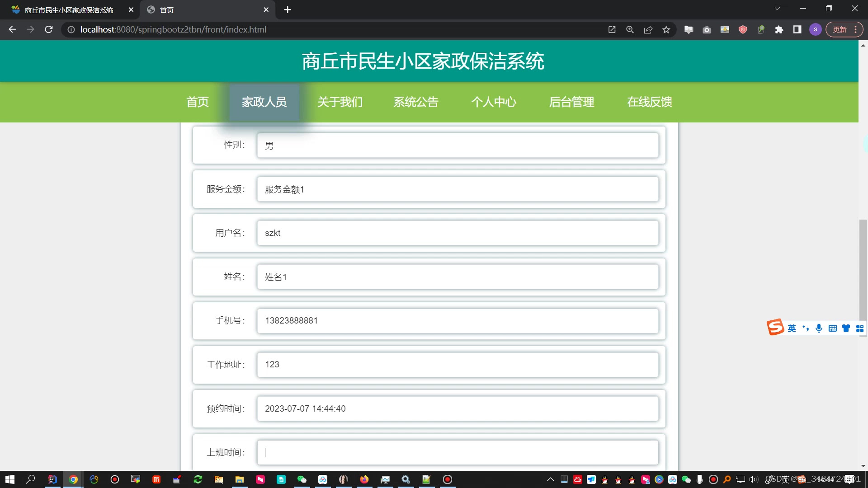Click the zoom magnifier icon in address bar
Screen dimensions: 868x488
pos(630,30)
